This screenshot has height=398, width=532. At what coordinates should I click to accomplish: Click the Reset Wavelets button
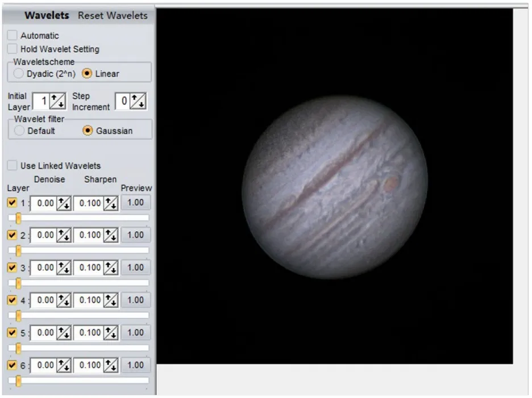(x=113, y=15)
